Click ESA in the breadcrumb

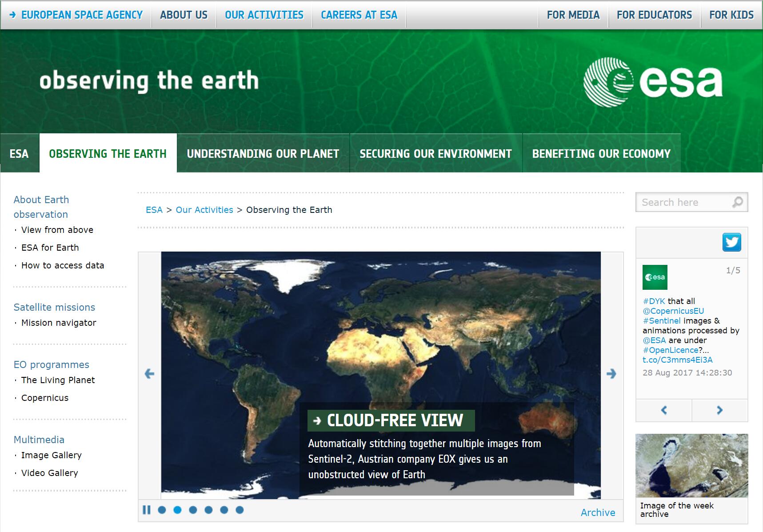coord(154,210)
